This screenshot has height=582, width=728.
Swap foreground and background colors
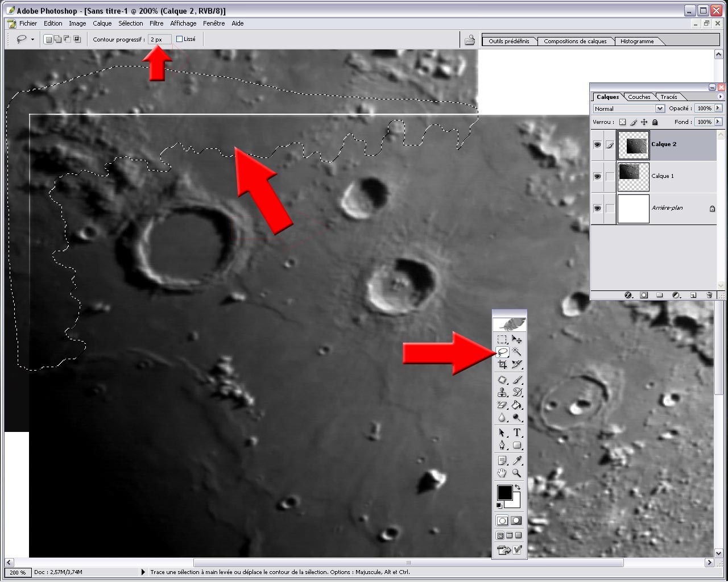tap(517, 487)
